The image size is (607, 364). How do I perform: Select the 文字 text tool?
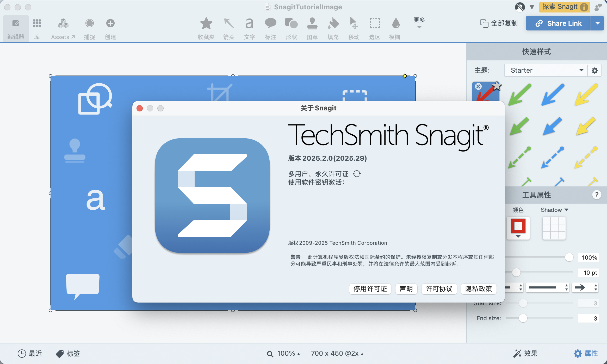pyautogui.click(x=249, y=29)
